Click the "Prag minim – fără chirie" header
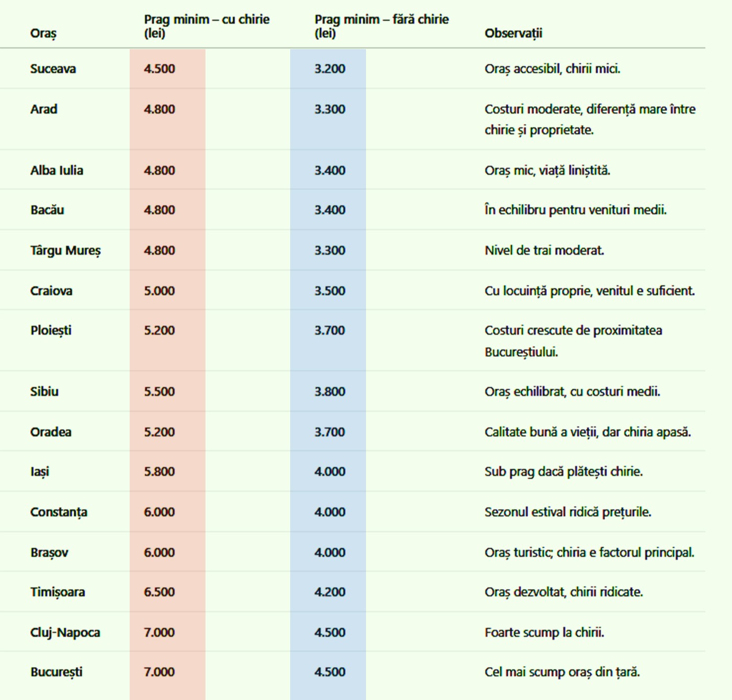This screenshot has height=700, width=732. point(381,26)
